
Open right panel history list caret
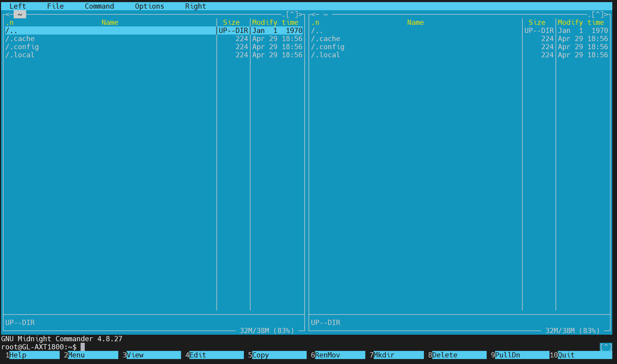pyautogui.click(x=598, y=14)
